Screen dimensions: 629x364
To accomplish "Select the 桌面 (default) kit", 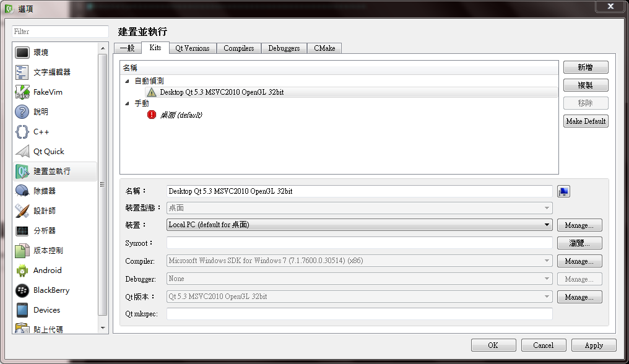I will pyautogui.click(x=181, y=115).
